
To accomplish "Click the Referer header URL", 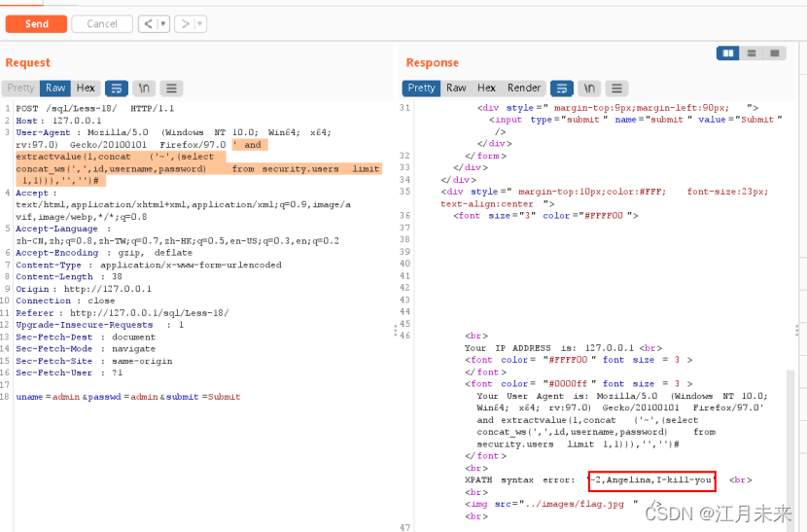I will point(150,312).
